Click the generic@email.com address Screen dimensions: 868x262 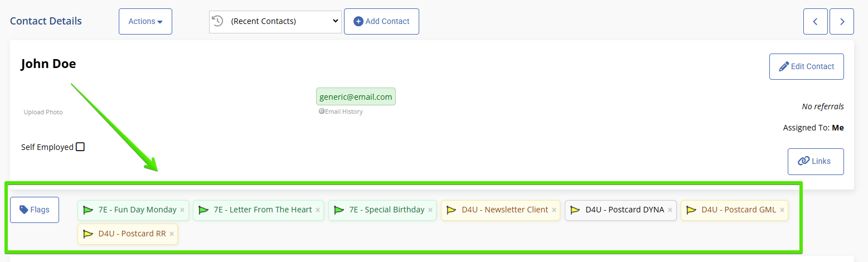point(356,96)
